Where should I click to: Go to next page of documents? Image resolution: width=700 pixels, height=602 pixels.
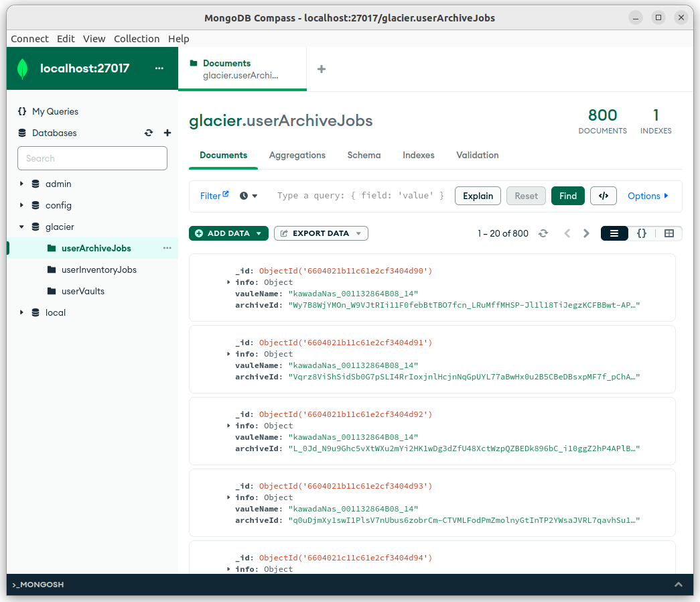click(586, 233)
